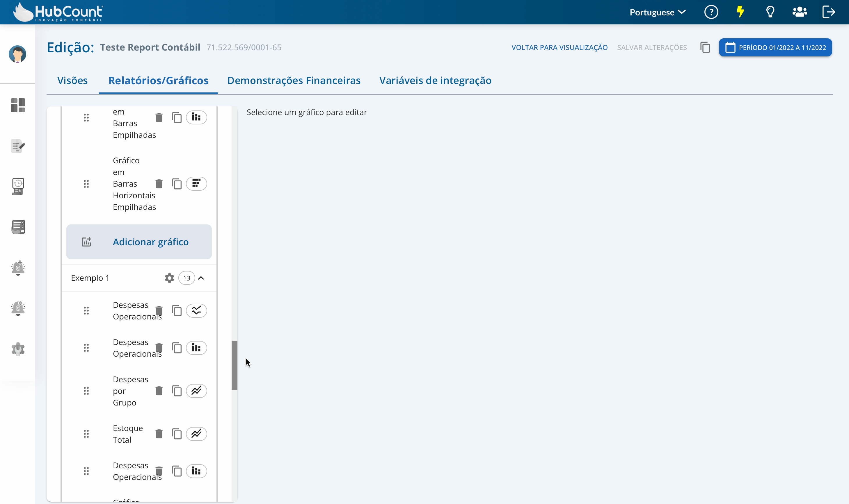Click the lightning bolt icon in header

coord(740,12)
